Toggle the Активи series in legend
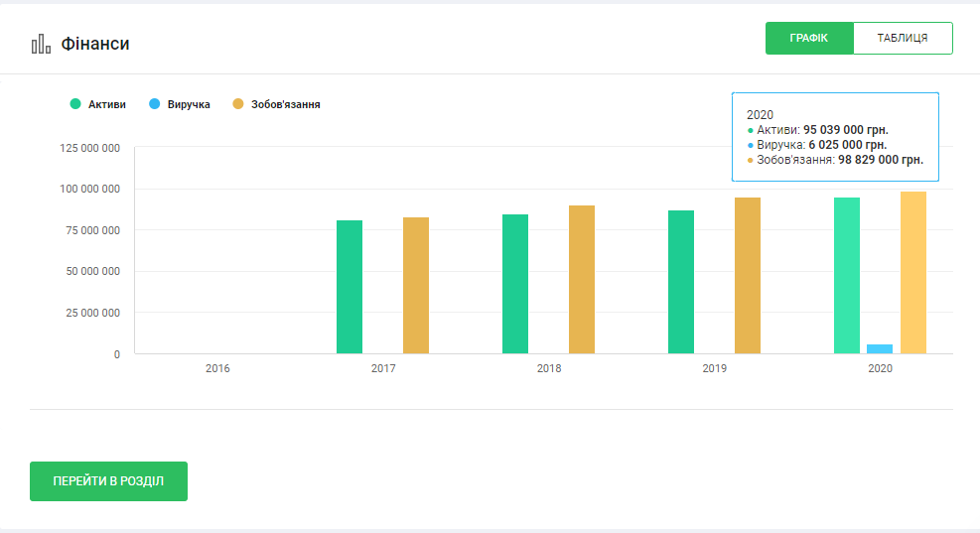 coord(98,104)
